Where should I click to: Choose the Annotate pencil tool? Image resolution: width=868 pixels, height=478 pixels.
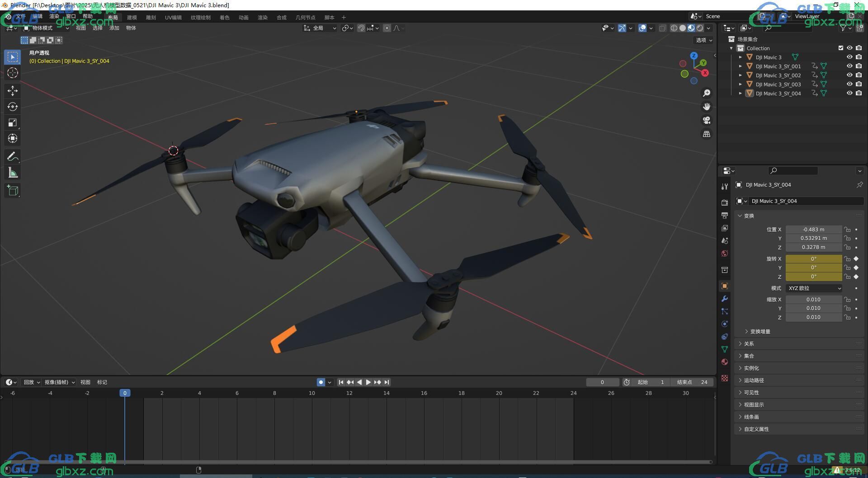13,157
